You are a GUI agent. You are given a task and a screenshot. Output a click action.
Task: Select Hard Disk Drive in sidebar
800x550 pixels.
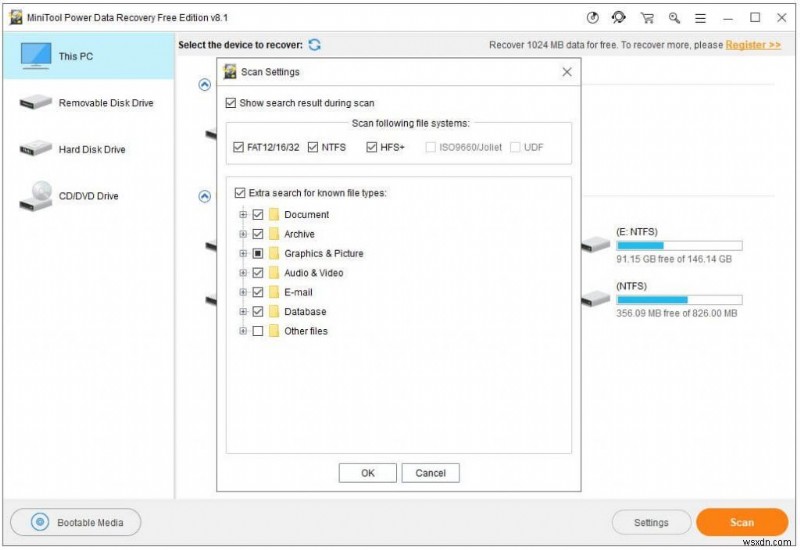[89, 149]
